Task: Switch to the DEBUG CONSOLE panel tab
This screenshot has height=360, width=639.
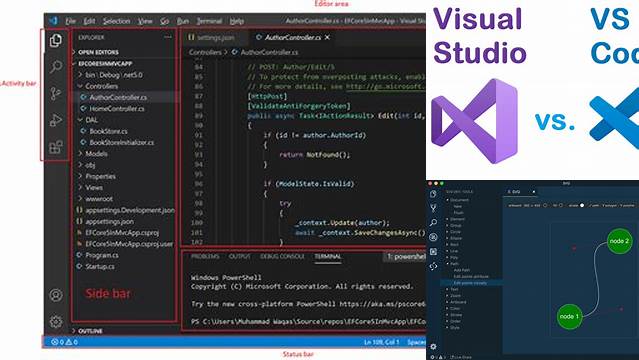Action: 282,256
